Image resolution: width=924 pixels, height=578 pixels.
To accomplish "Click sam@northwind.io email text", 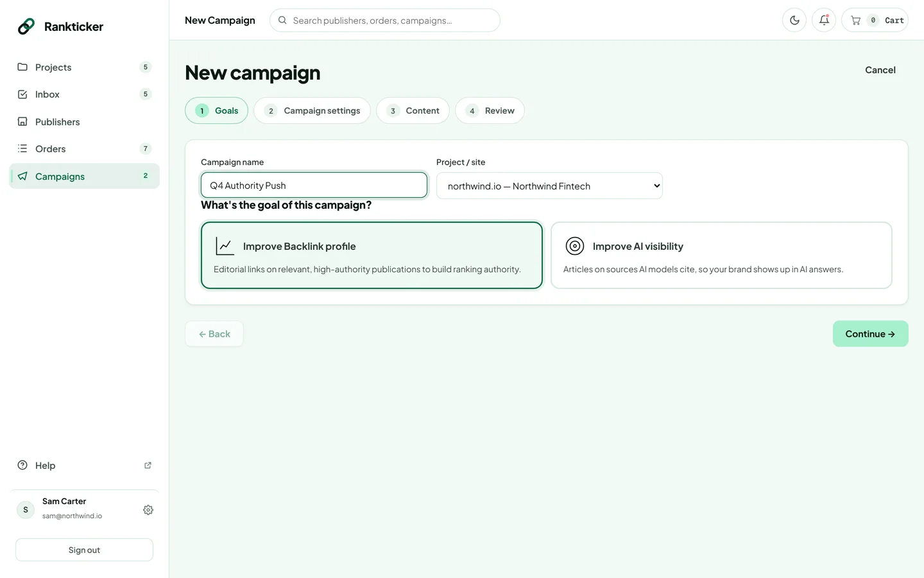I will (x=72, y=516).
